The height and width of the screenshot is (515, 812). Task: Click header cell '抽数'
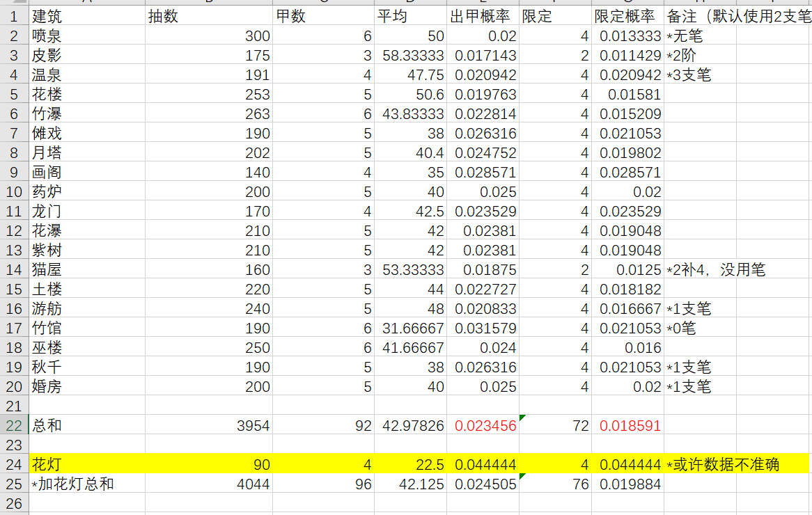coord(209,17)
